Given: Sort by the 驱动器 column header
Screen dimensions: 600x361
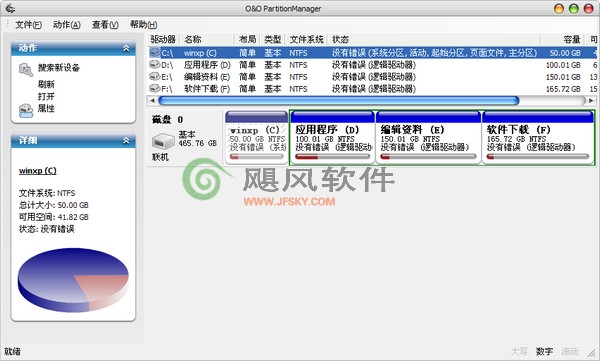Looking at the screenshot, I should (x=163, y=39).
